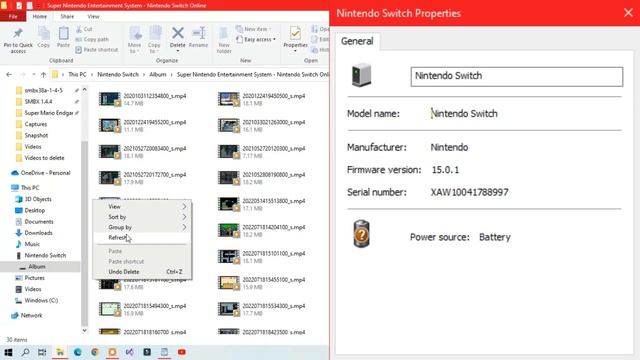The width and height of the screenshot is (640, 360).
Task: Click serial number XAW10041788997
Action: (x=469, y=192)
